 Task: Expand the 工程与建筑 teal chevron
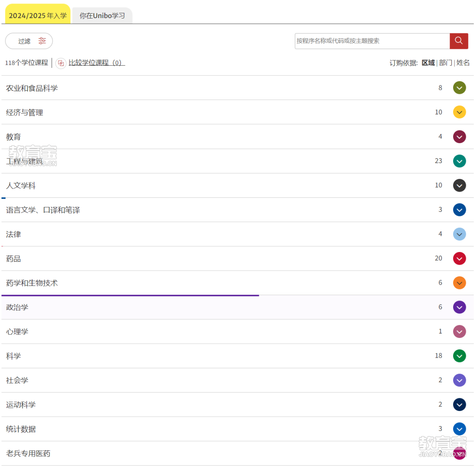[x=459, y=161]
